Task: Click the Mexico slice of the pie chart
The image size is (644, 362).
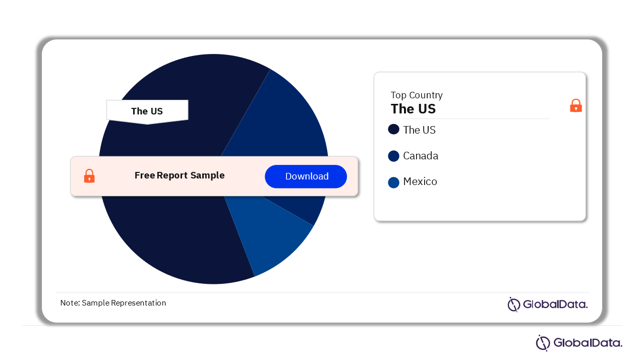Action: click(x=270, y=232)
